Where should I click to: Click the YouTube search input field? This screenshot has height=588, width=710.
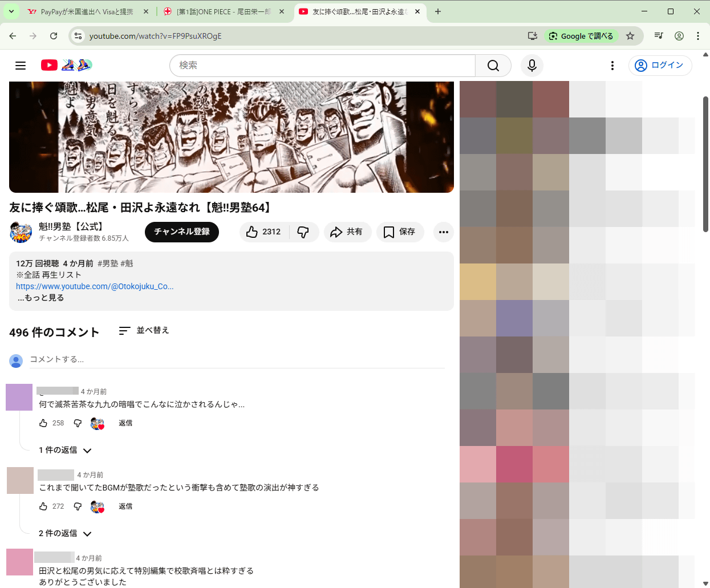click(x=322, y=66)
